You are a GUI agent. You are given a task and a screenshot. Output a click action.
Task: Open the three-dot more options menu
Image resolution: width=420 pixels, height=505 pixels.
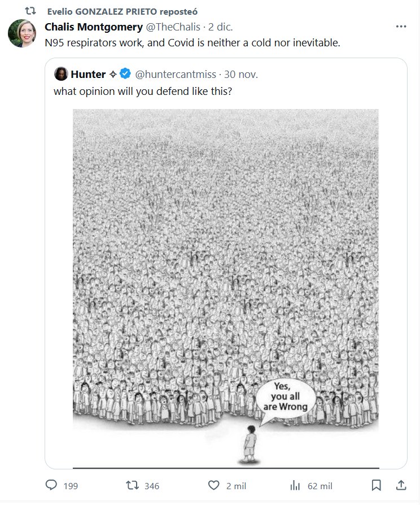tap(401, 27)
